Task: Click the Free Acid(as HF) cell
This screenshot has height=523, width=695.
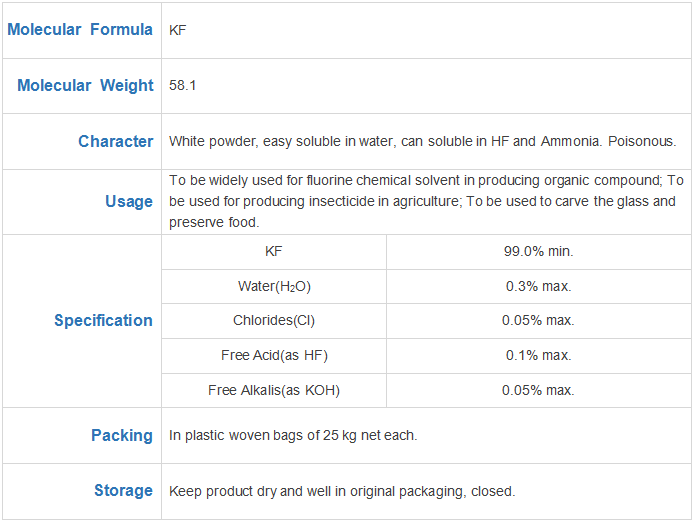Action: click(274, 356)
